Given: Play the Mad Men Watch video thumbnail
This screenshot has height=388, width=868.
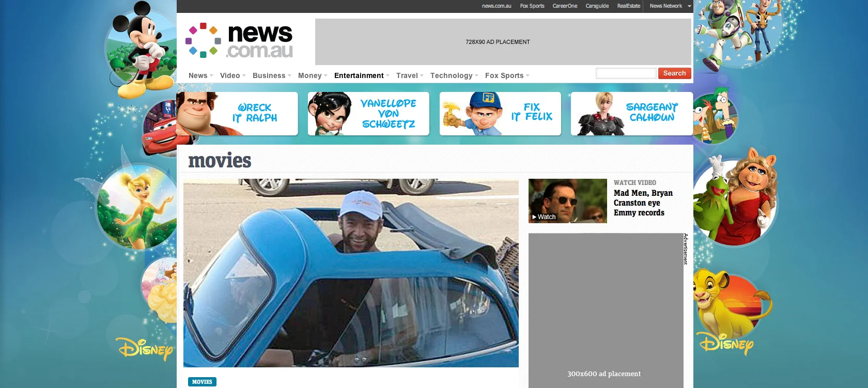Looking at the screenshot, I should (568, 201).
